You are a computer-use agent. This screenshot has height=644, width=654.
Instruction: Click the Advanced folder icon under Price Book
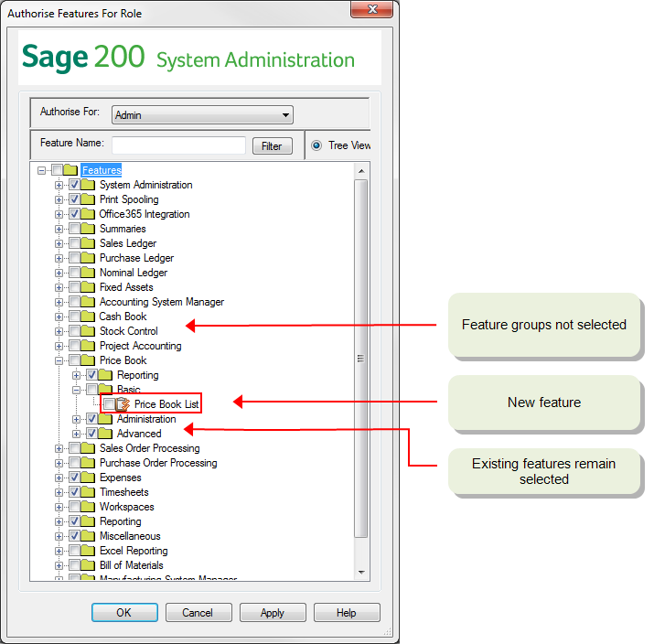105,434
